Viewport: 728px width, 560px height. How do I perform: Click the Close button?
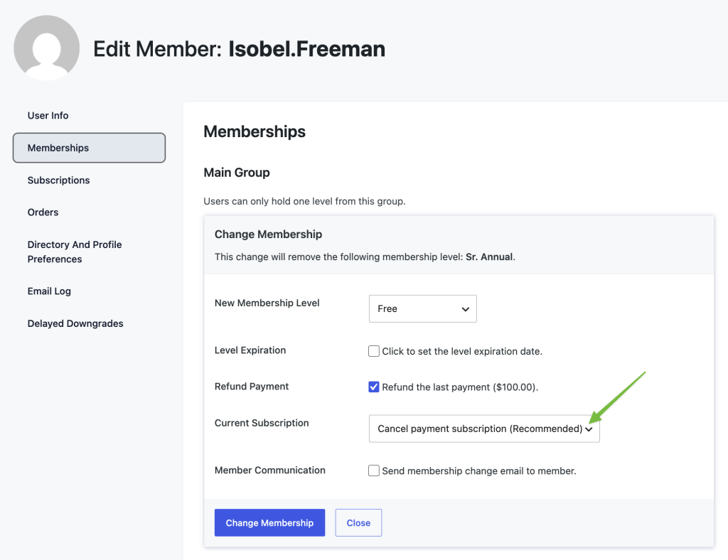[358, 523]
